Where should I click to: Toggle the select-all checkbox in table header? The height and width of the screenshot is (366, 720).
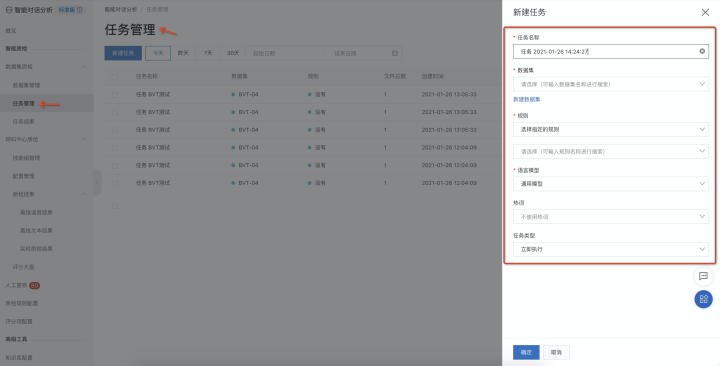tap(115, 77)
